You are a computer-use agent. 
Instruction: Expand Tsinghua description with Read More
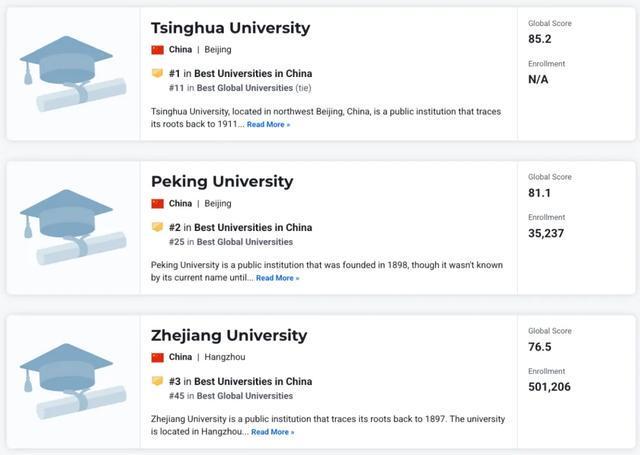pyautogui.click(x=268, y=124)
